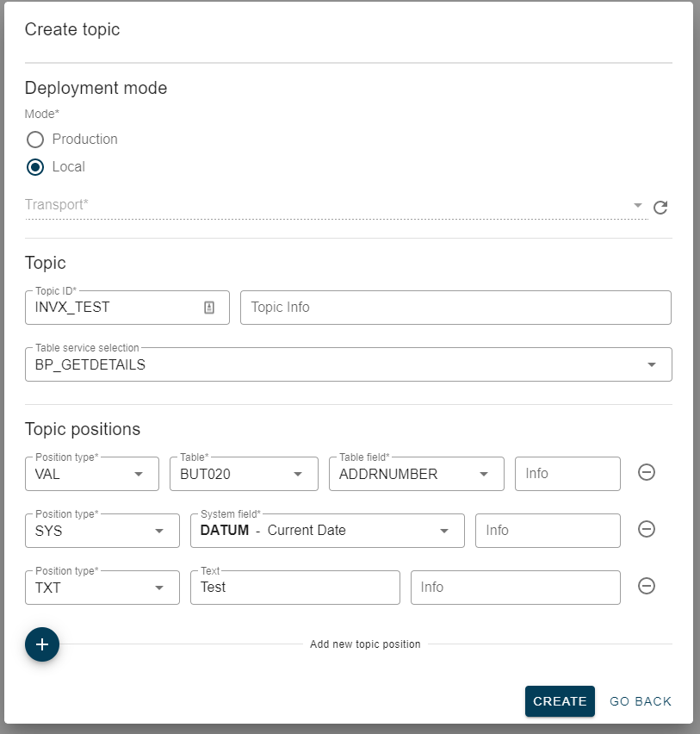Select the Local deployment mode
This screenshot has width=700, height=734.
35,167
